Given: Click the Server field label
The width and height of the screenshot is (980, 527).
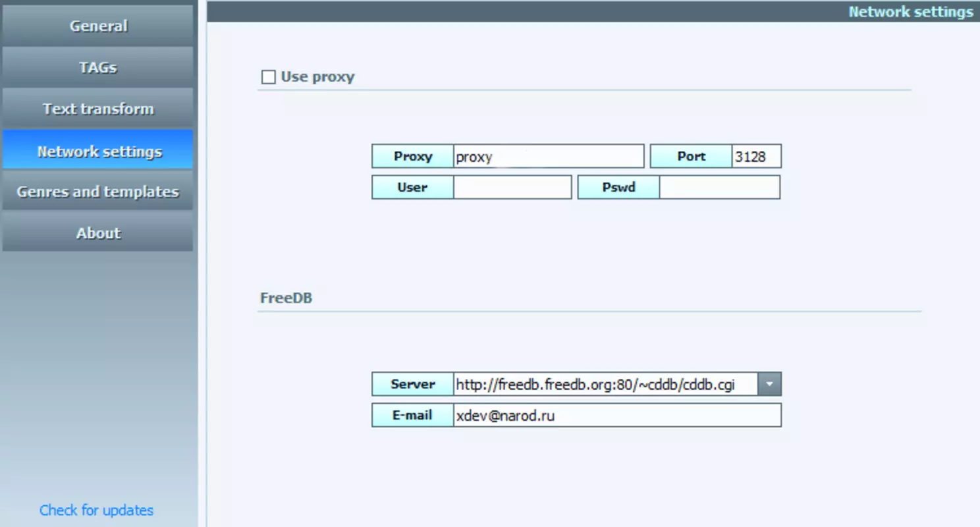Looking at the screenshot, I should click(x=413, y=384).
